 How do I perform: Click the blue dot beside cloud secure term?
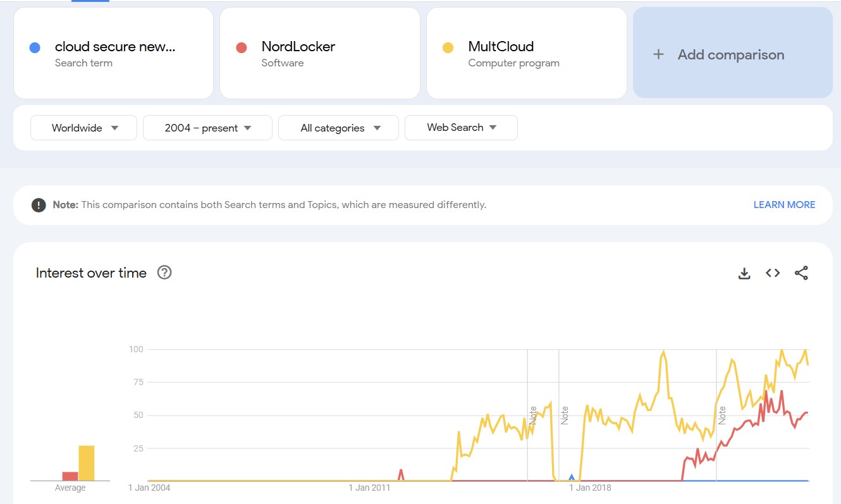[35, 47]
